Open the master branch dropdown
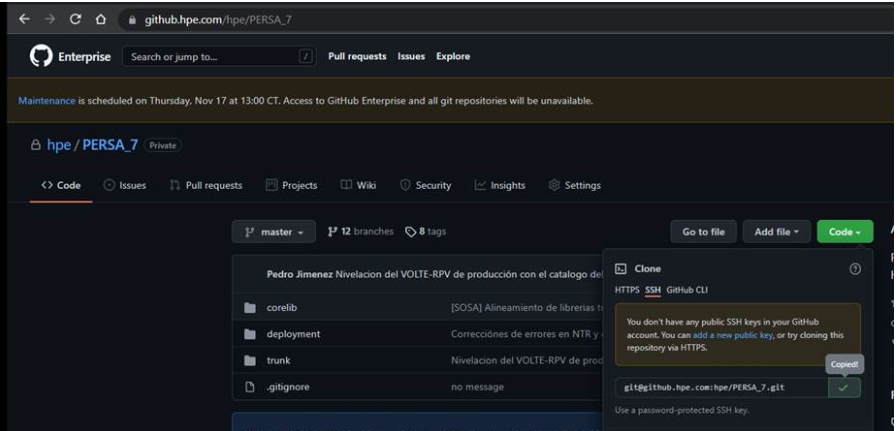896x431 pixels. coord(274,232)
